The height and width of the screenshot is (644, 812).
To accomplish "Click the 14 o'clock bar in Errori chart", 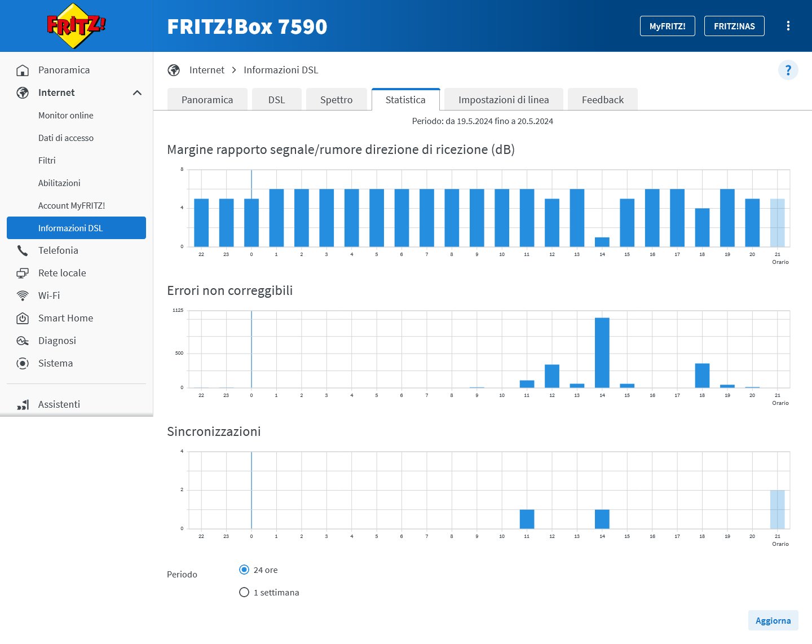I will click(602, 352).
